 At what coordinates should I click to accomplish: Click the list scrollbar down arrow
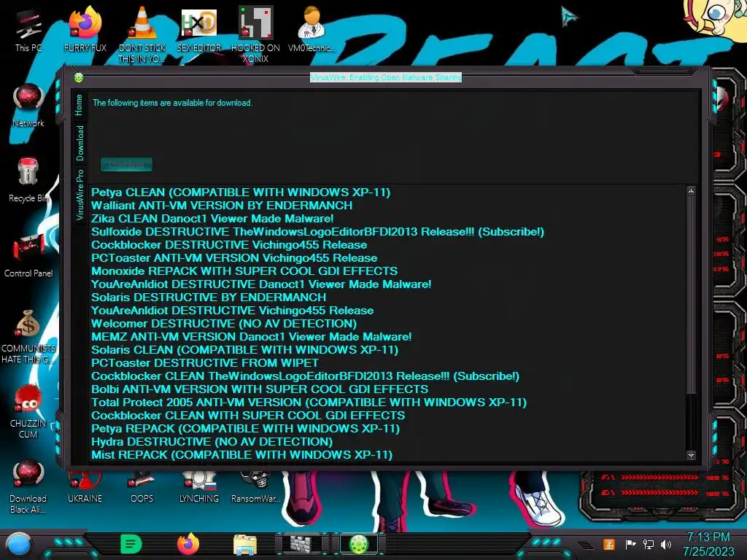(691, 455)
